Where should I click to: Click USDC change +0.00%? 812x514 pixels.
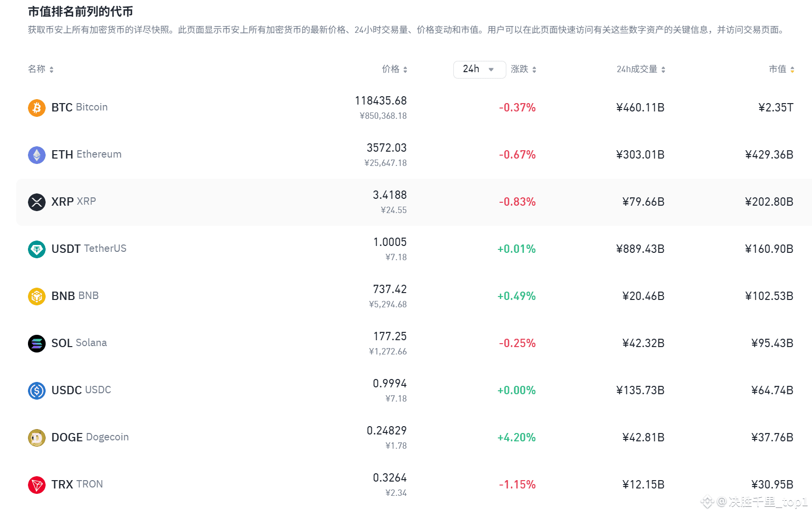517,390
